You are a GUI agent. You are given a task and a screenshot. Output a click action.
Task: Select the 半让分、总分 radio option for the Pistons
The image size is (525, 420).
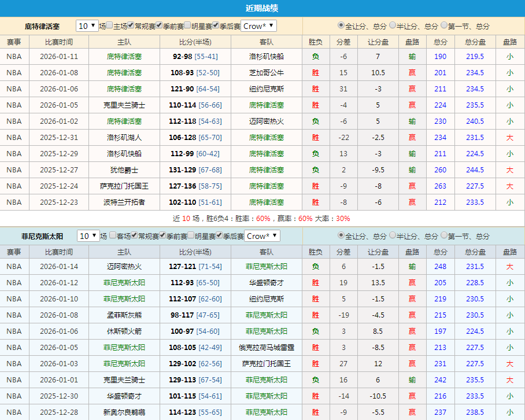392,25
